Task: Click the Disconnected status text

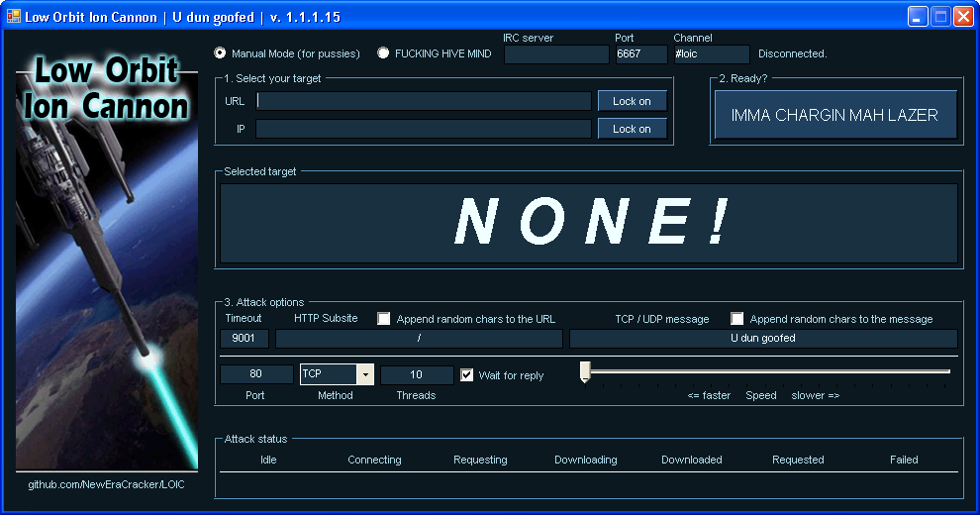Action: coord(793,53)
